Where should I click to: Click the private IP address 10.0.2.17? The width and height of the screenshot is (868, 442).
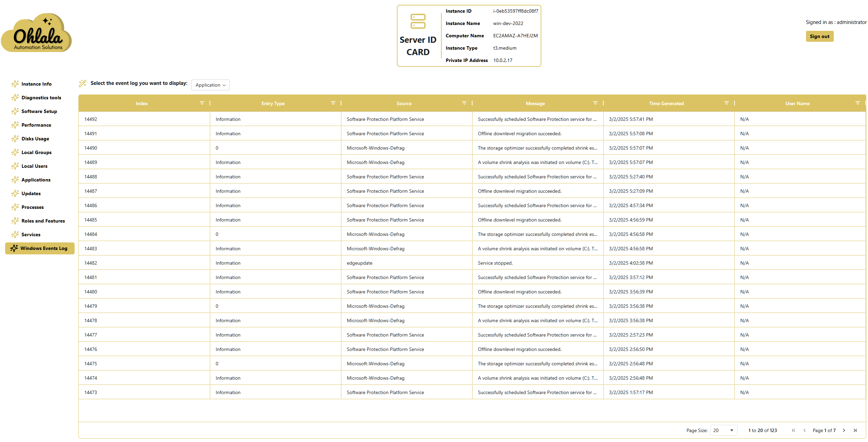[503, 60]
